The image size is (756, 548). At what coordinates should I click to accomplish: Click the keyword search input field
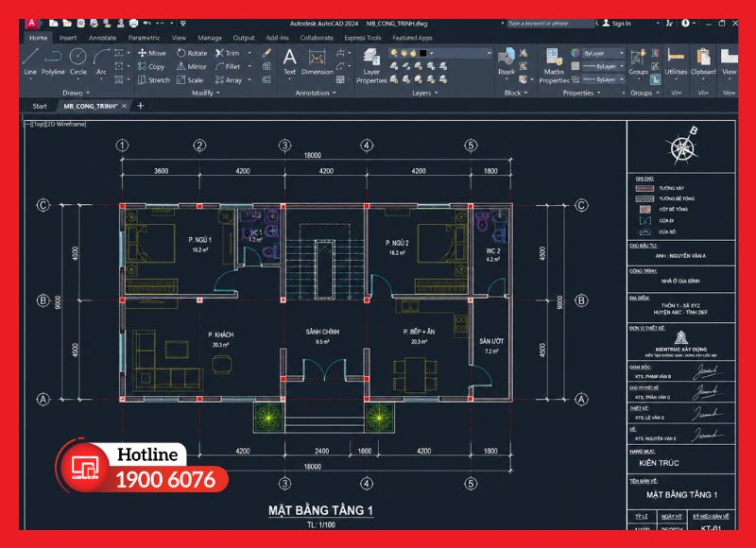point(551,23)
